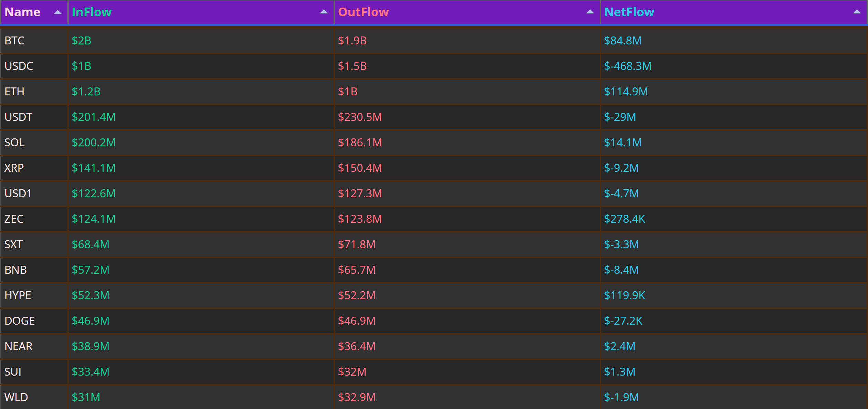
Task: Click DOGE netflow value $-27.2K
Action: (623, 321)
